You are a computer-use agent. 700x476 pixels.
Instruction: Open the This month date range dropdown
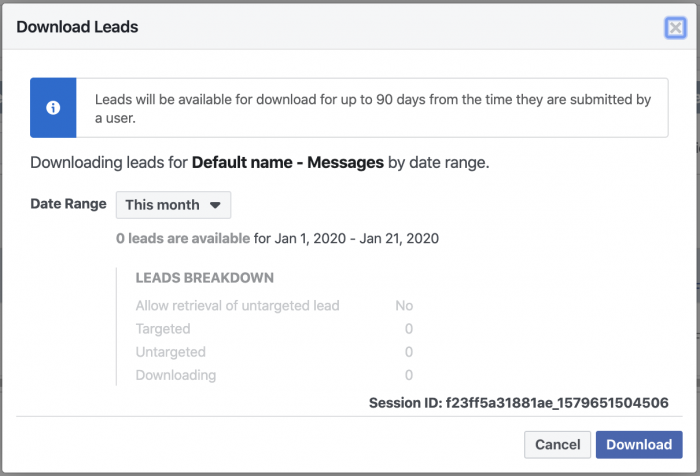pos(173,205)
